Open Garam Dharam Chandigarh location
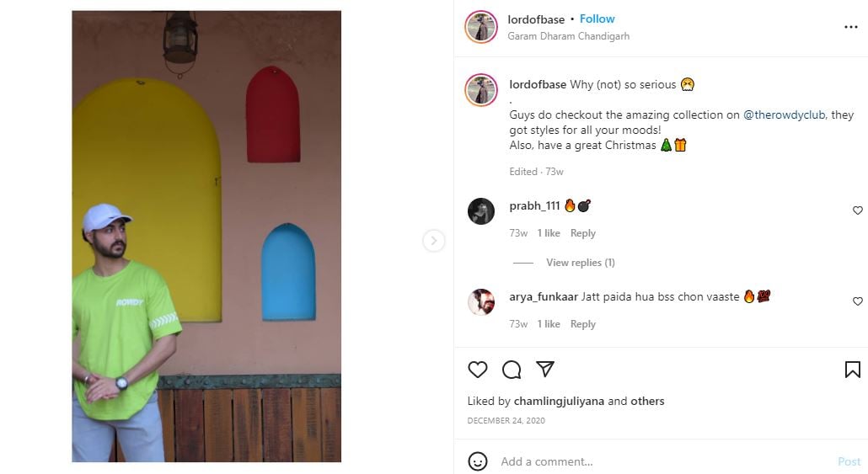This screenshot has height=474, width=868. [568, 36]
